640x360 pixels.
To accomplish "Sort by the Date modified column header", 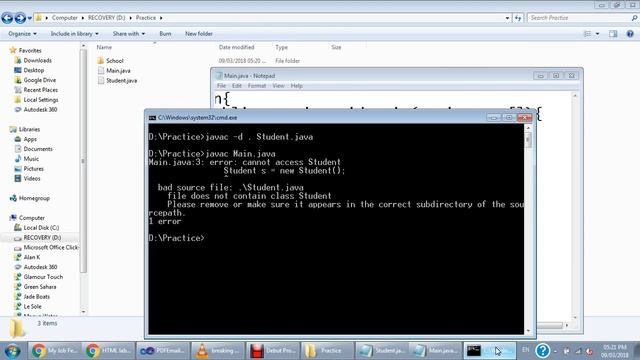I will 236,47.
